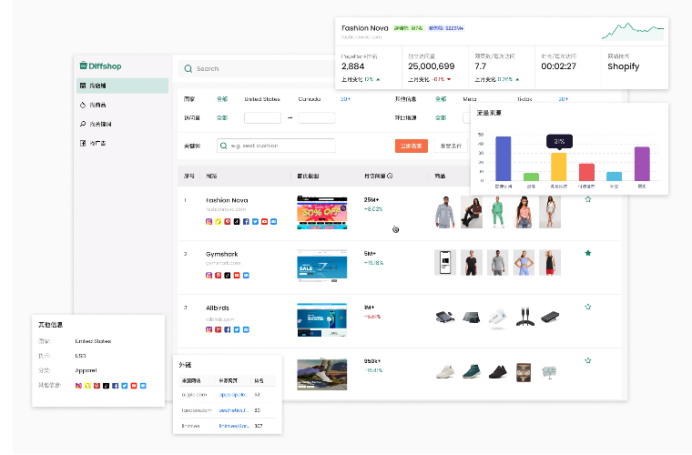The width and height of the screenshot is (692, 455).
Task: Select the Tiktok filter option
Action: pyautogui.click(x=524, y=99)
